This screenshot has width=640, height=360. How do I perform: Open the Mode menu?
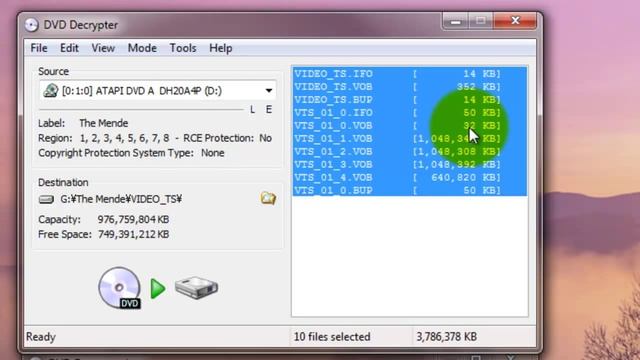(142, 48)
